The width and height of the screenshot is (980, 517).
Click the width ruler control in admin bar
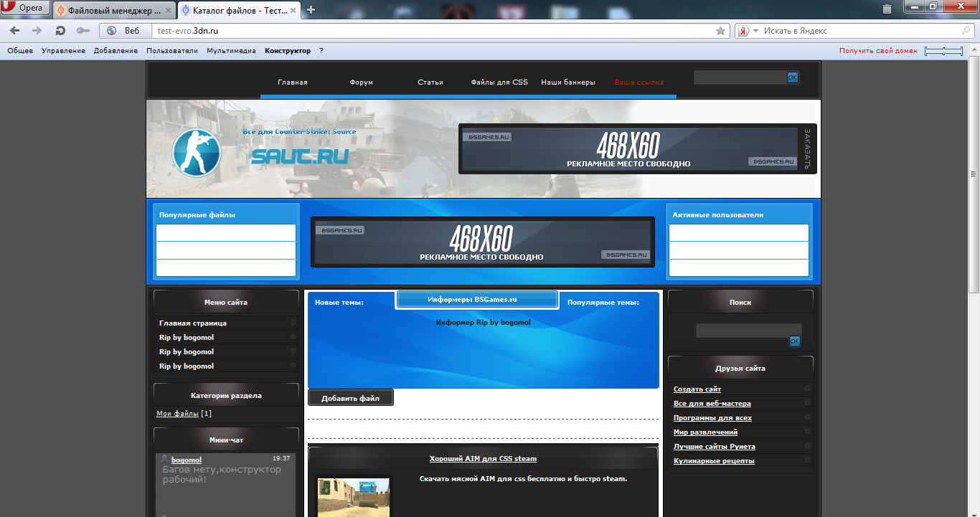(x=943, y=51)
